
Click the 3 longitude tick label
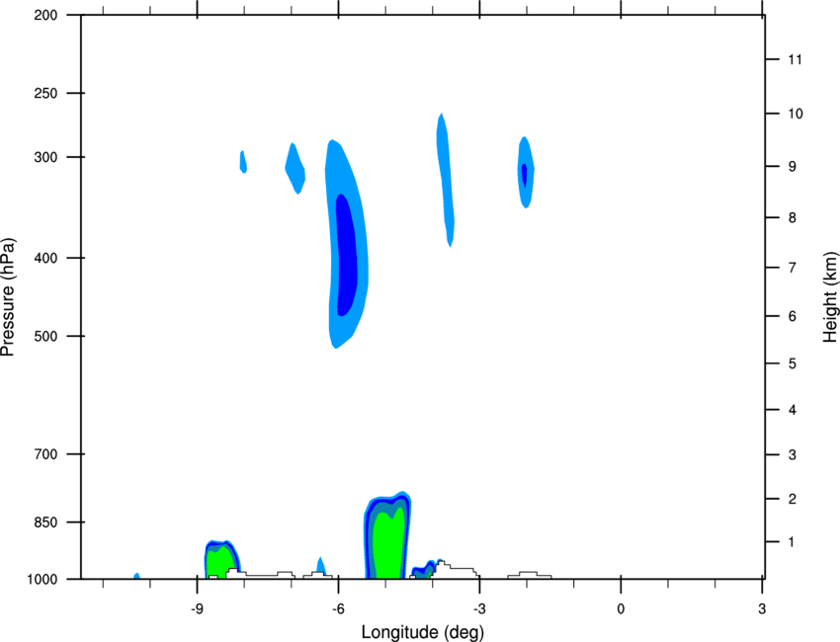(762, 609)
